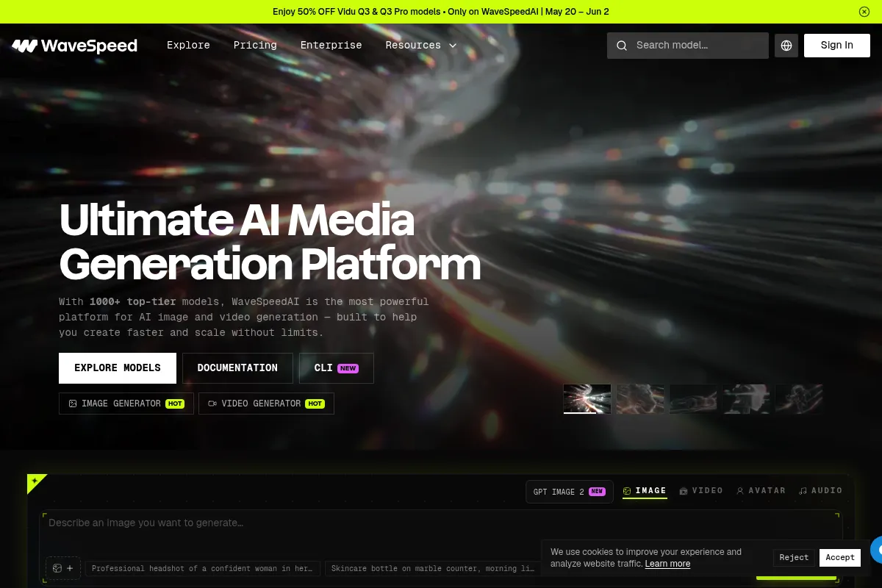
Task: Click the WaveSpeed logo
Action: tap(74, 46)
